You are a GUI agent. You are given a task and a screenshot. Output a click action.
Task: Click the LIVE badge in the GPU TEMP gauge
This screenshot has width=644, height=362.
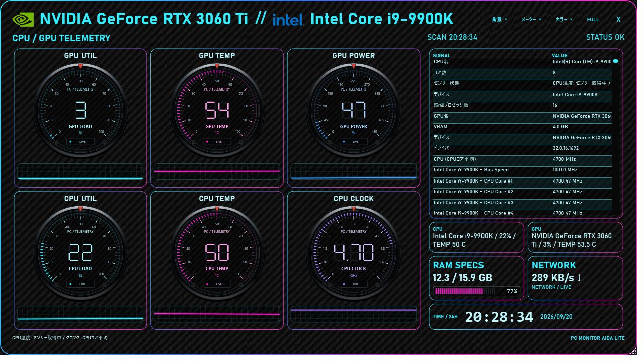217,142
